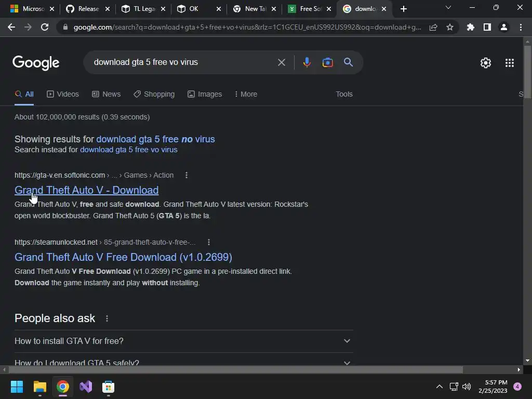The width and height of the screenshot is (532, 399).
Task: Go to the Google logo homepage
Action: click(x=36, y=63)
